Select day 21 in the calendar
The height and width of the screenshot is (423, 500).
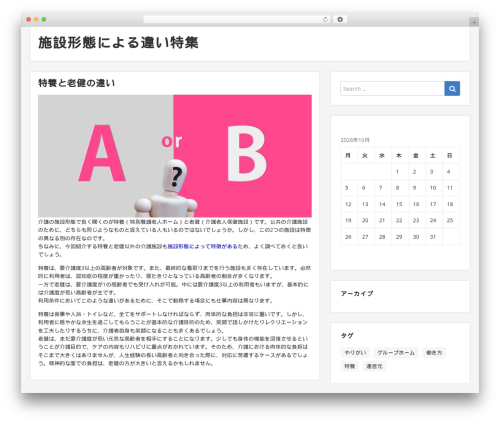382,220
